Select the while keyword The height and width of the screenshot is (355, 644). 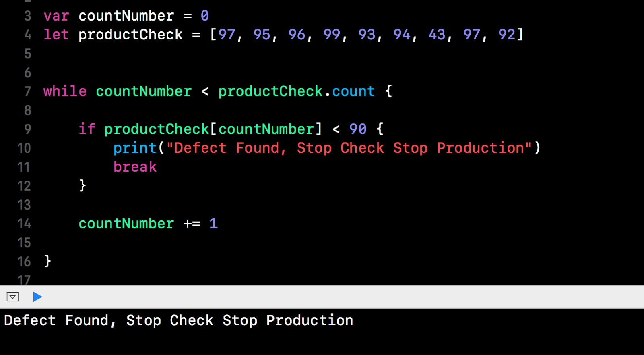[65, 91]
